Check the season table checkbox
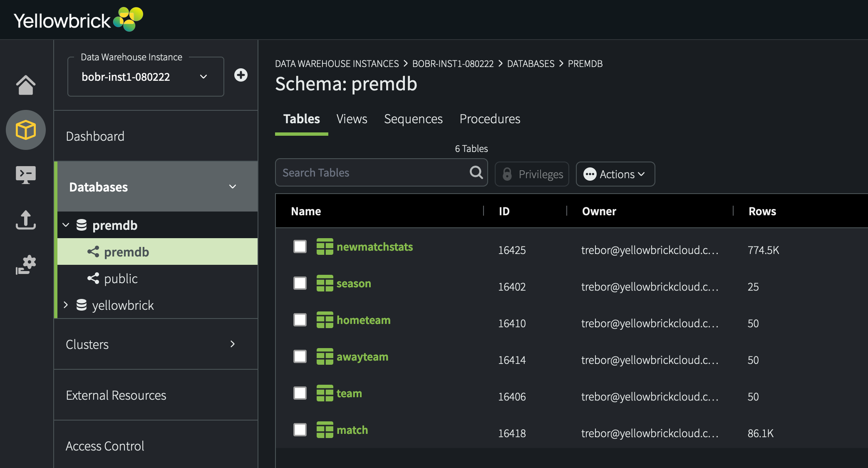 click(x=300, y=283)
